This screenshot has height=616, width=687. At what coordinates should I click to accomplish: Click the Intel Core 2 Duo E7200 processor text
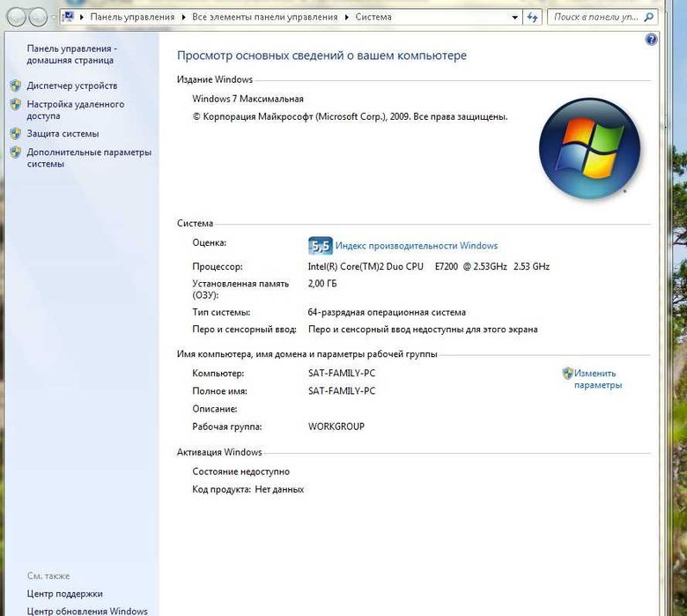(x=429, y=266)
